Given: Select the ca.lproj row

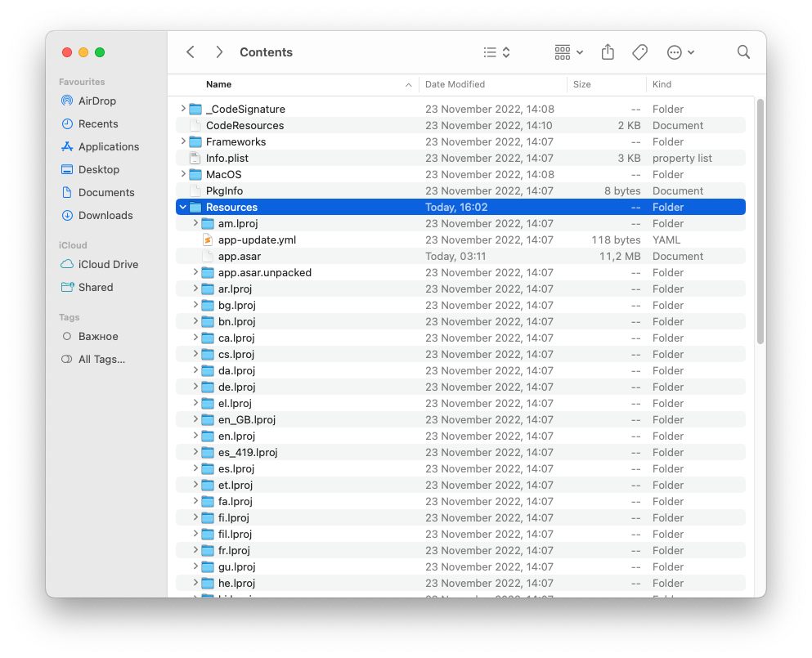Looking at the screenshot, I should coord(460,338).
